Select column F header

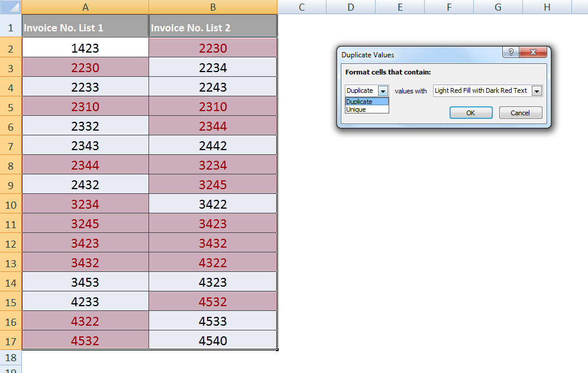(x=449, y=7)
